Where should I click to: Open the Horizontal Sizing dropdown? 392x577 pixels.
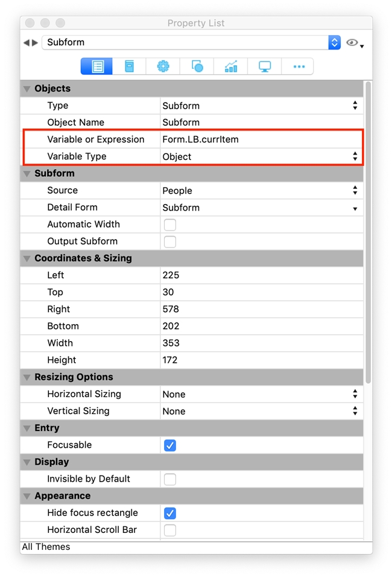pos(355,394)
